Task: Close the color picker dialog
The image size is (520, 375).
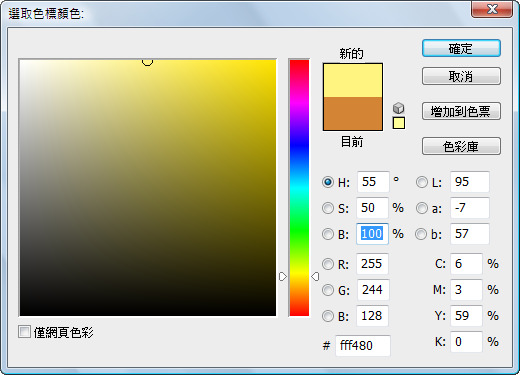Action: point(492,9)
